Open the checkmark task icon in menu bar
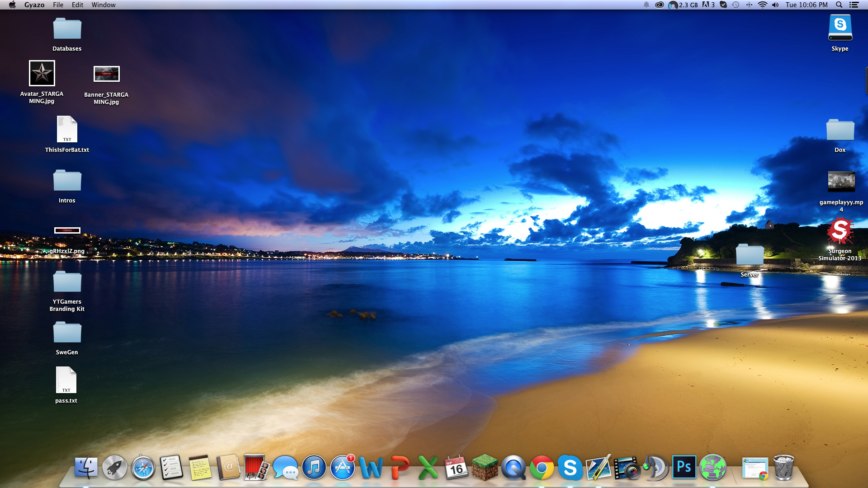The width and height of the screenshot is (868, 488). (723, 5)
